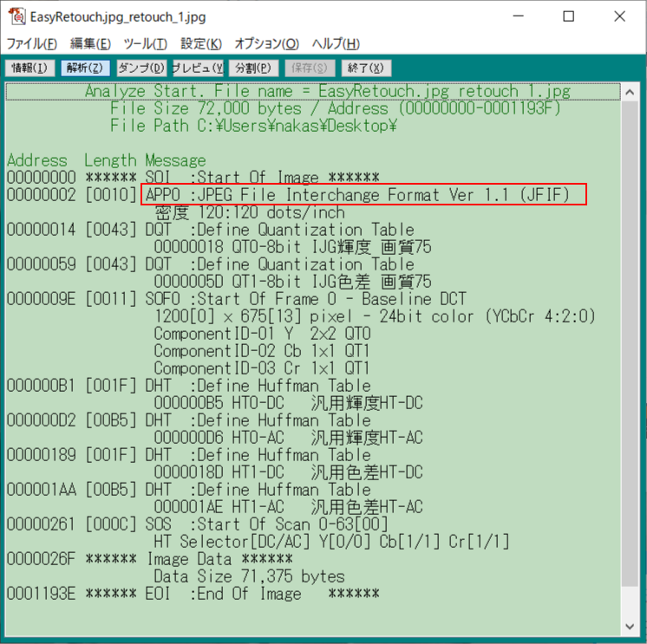Click the 終了(X) exit button
Viewport: 647px width, 644px height.
click(x=366, y=68)
